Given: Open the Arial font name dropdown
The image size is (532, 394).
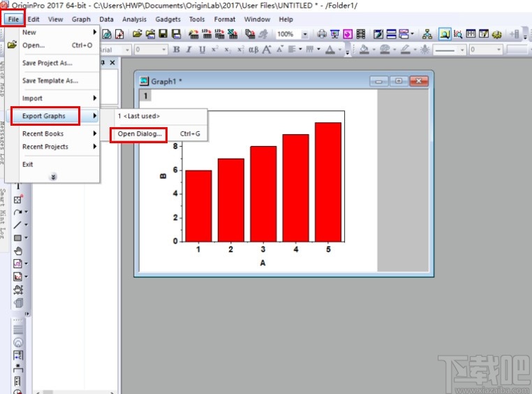Looking at the screenshot, I should pos(127,50).
